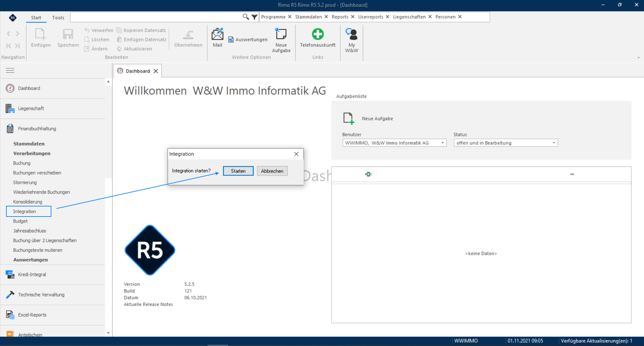This screenshot has height=346, width=644.
Task: Open My W&W user icon
Action: pos(352,34)
